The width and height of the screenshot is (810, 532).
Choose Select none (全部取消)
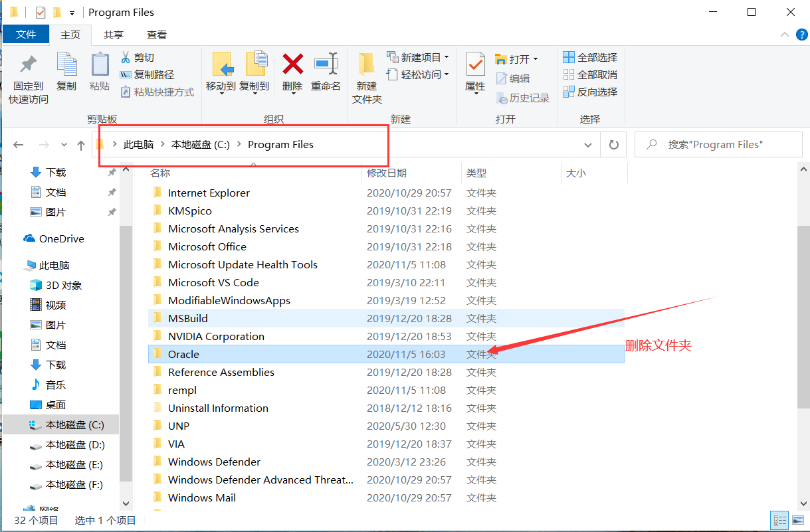590,75
